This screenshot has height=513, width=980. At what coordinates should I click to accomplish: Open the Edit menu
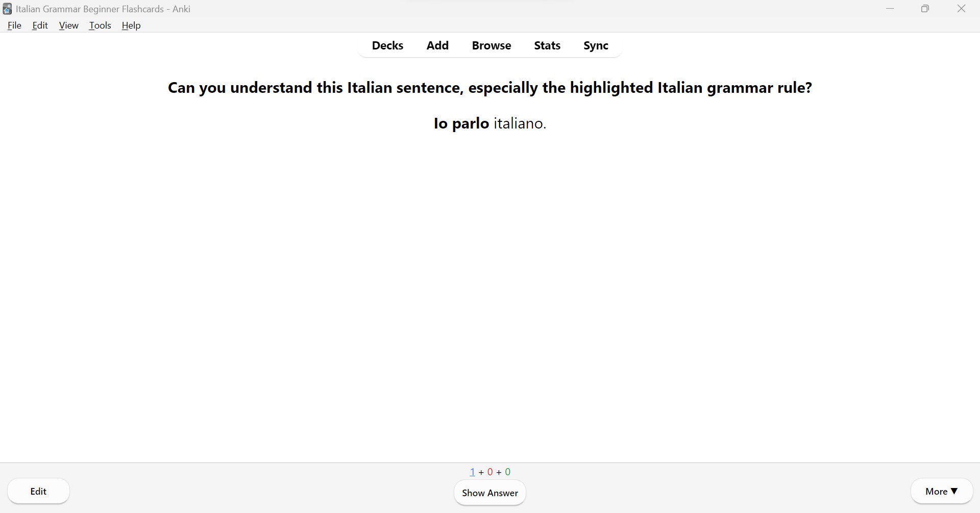click(40, 25)
